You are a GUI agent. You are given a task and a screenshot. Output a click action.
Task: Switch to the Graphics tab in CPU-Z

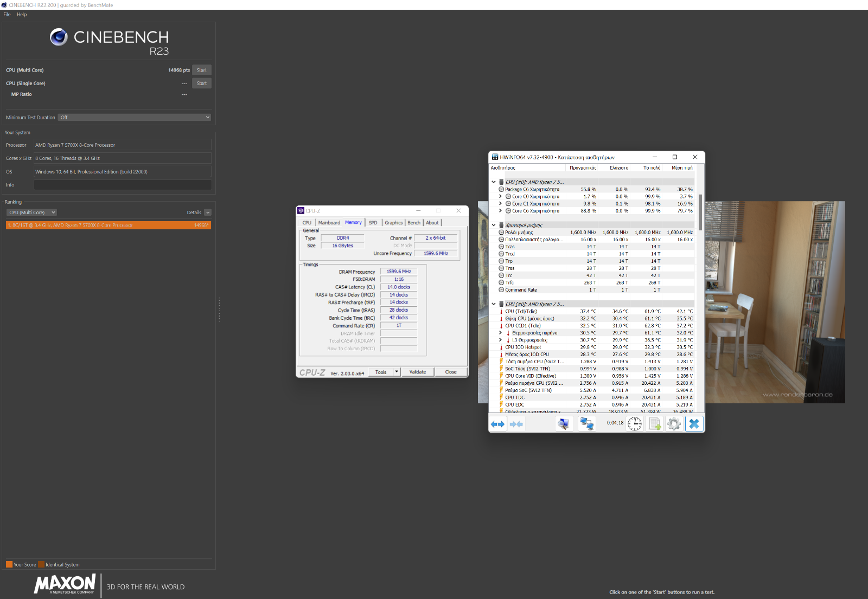[x=394, y=223]
